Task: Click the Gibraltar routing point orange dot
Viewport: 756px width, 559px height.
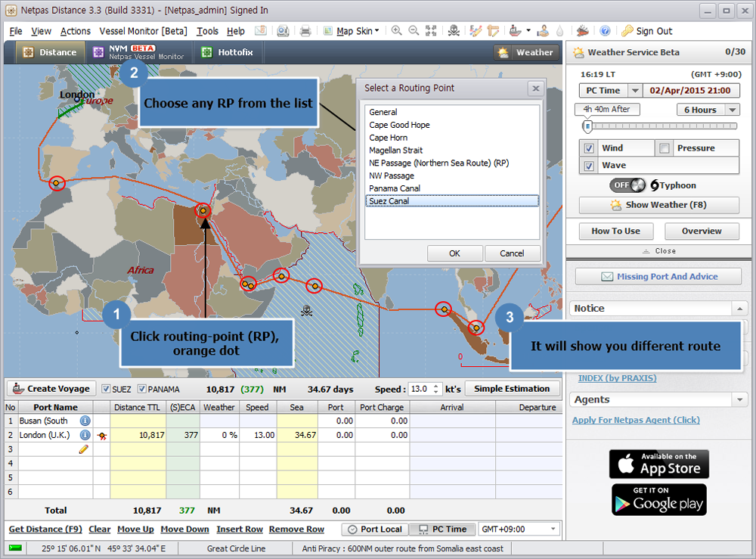Action: [57, 183]
